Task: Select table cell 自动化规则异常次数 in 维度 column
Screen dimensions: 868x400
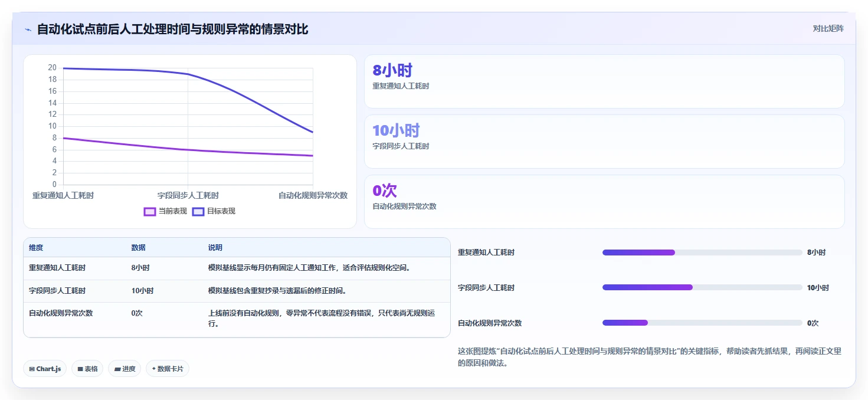Action: coord(61,313)
